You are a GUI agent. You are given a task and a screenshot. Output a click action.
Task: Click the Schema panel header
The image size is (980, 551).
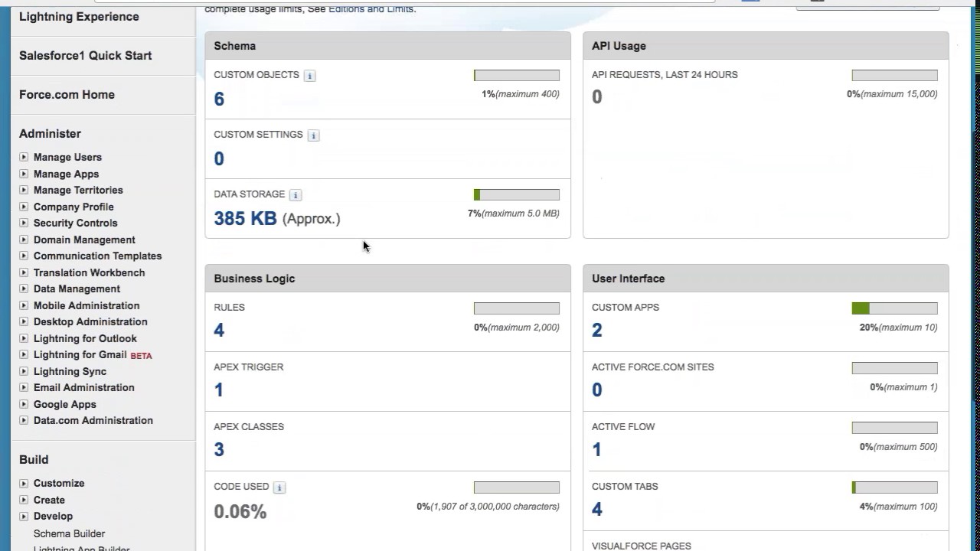[388, 46]
